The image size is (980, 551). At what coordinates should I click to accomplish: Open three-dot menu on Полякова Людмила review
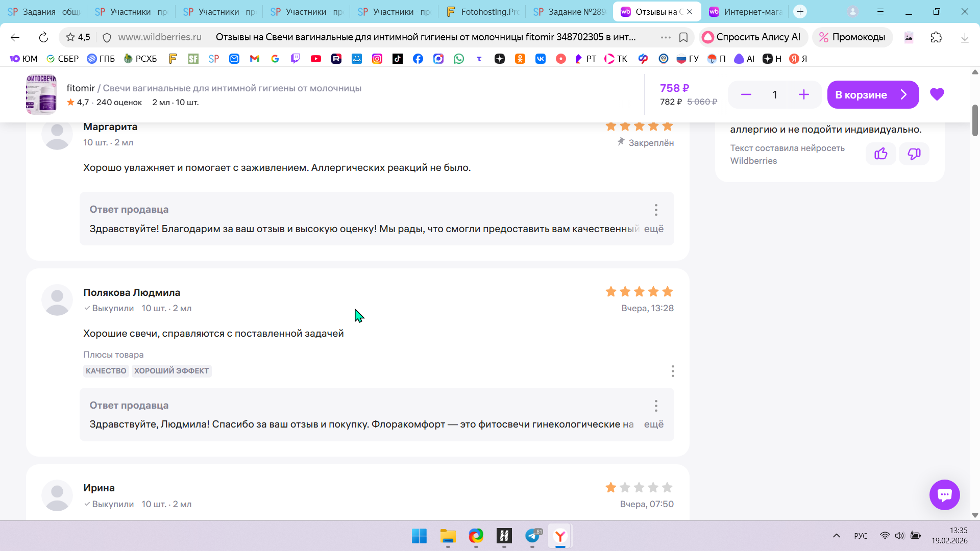672,371
